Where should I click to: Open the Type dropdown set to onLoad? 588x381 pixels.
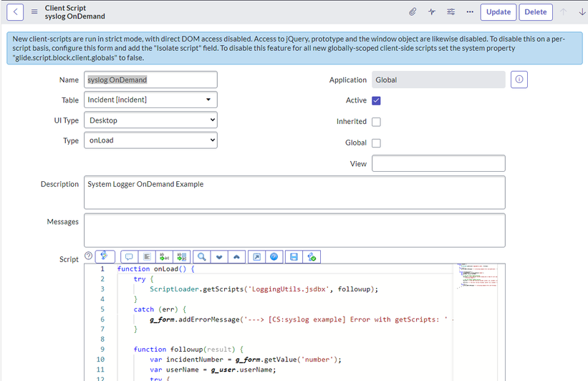pyautogui.click(x=150, y=140)
